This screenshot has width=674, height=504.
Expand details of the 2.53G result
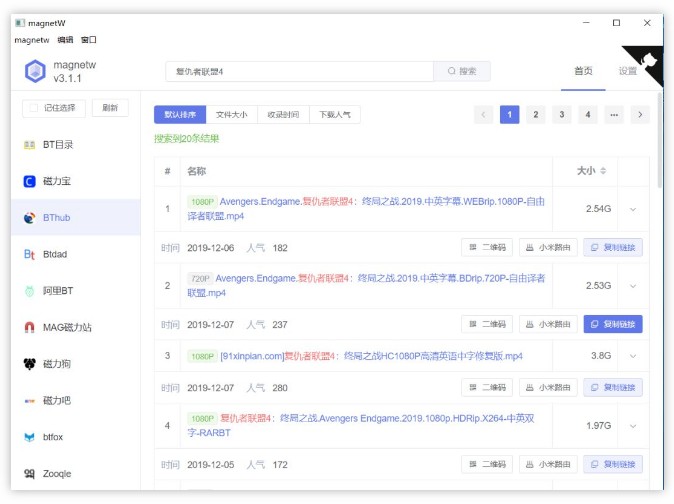click(x=633, y=286)
